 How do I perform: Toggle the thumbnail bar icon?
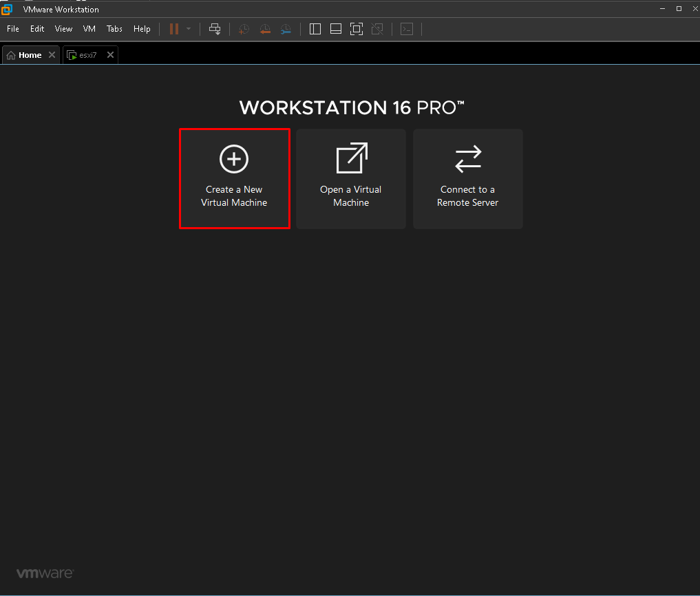pos(336,29)
